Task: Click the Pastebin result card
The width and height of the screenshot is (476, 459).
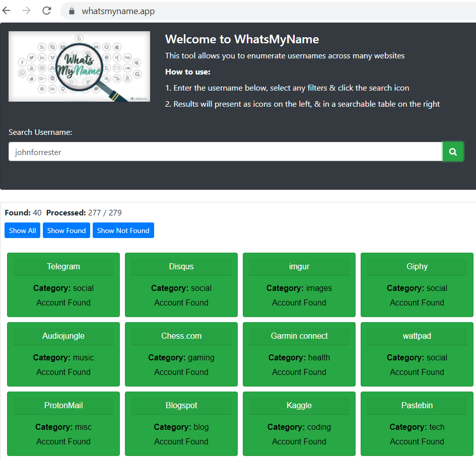Action: coord(417,423)
